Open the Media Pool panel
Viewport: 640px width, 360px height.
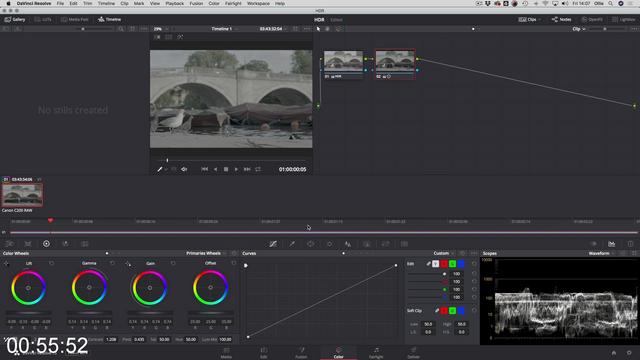(x=75, y=19)
